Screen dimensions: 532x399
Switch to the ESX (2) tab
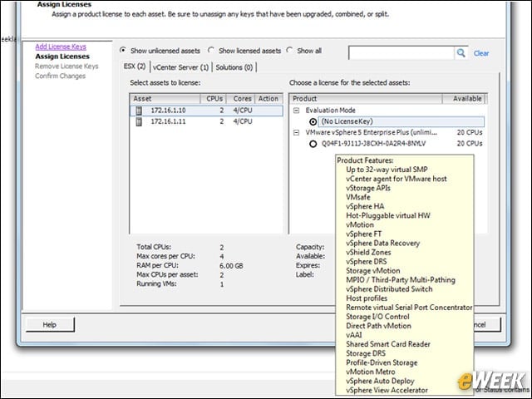[135, 66]
